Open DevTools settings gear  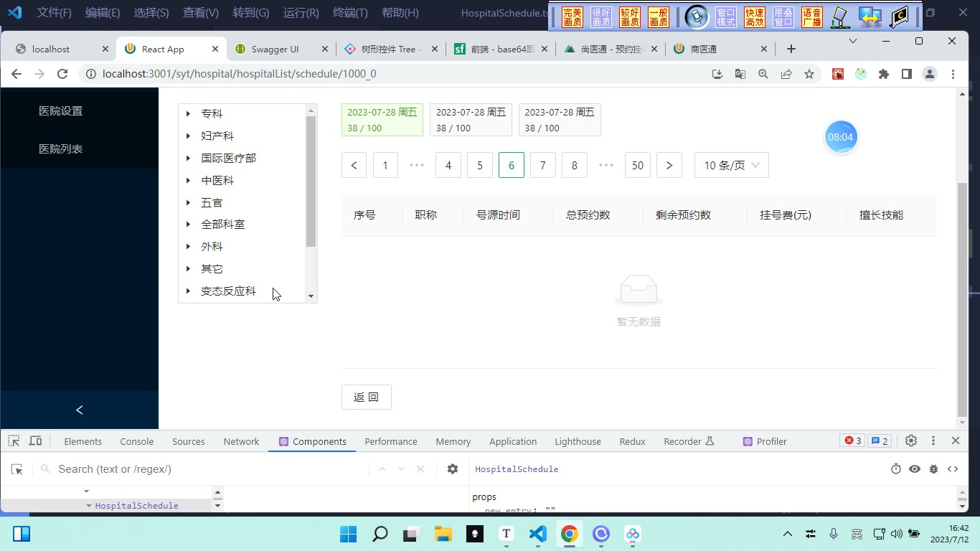[x=911, y=441]
